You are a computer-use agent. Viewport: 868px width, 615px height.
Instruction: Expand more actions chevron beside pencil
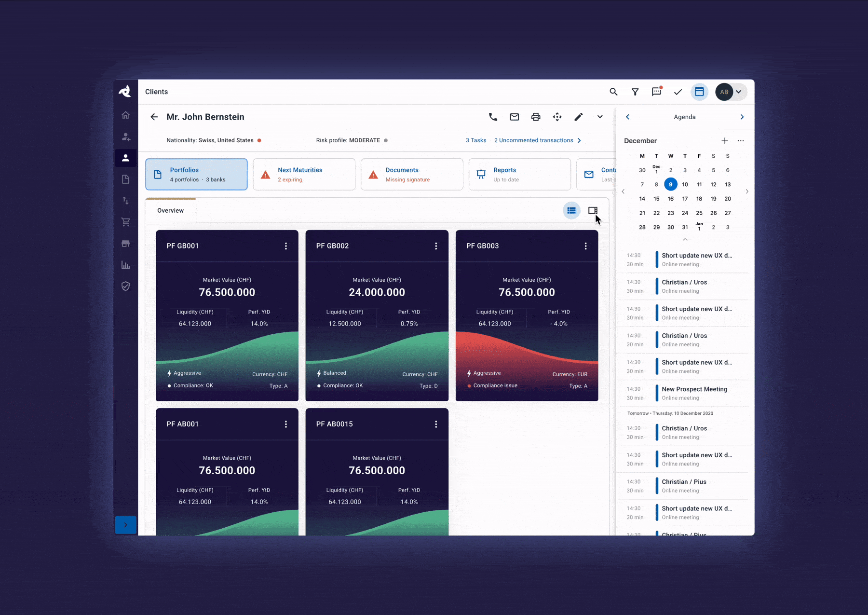point(600,117)
